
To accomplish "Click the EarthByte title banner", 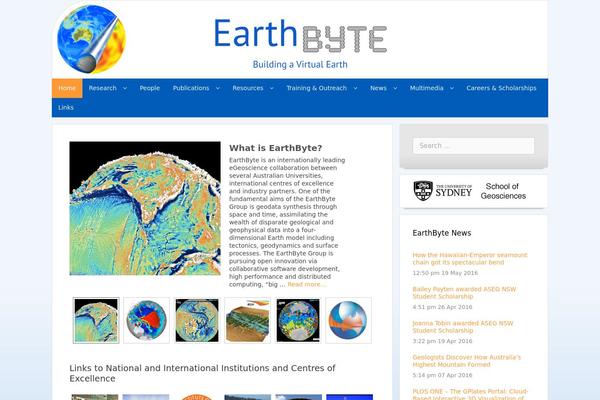I will pyautogui.click(x=300, y=35).
